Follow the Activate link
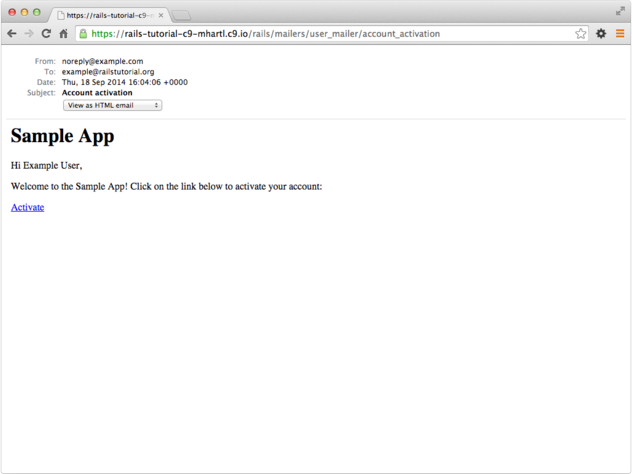This screenshot has height=474, width=632. [x=27, y=207]
